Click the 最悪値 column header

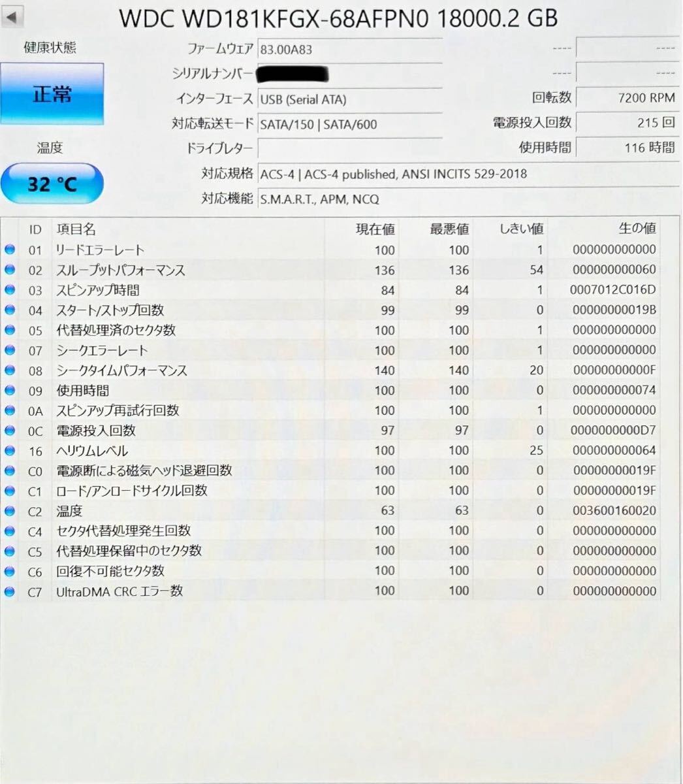[449, 229]
